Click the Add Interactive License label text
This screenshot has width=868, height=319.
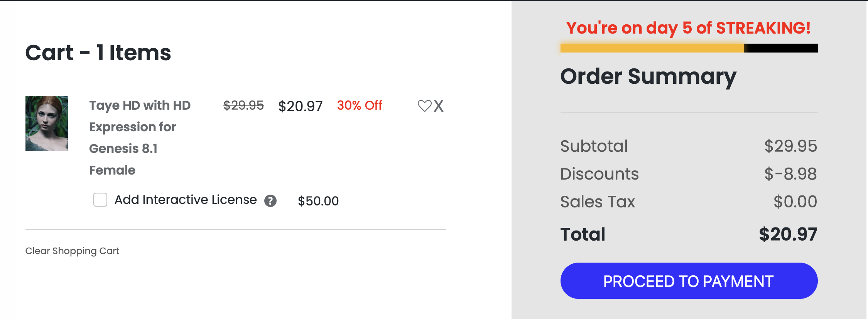click(186, 200)
